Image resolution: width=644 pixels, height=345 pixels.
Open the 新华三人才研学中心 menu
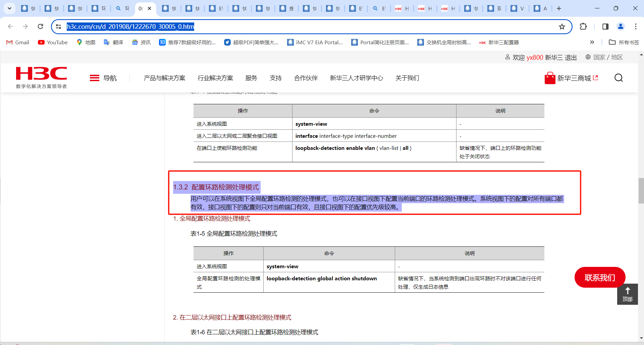tap(357, 78)
